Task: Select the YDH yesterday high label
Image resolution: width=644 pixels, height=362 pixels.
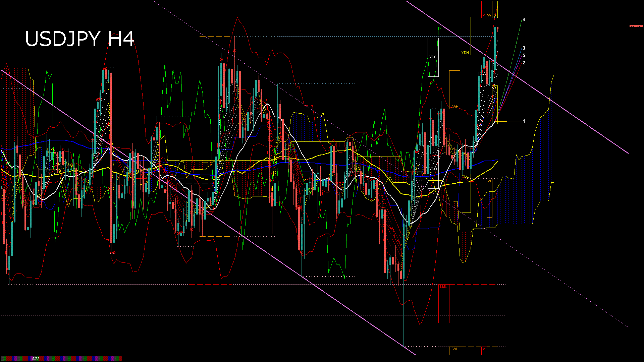Action: (x=465, y=53)
